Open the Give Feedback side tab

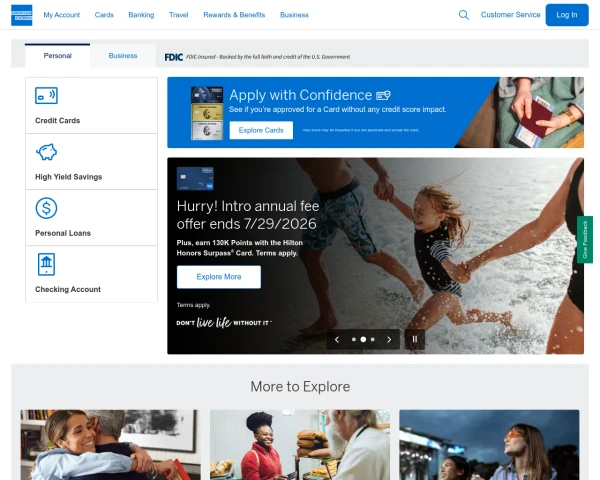(585, 240)
